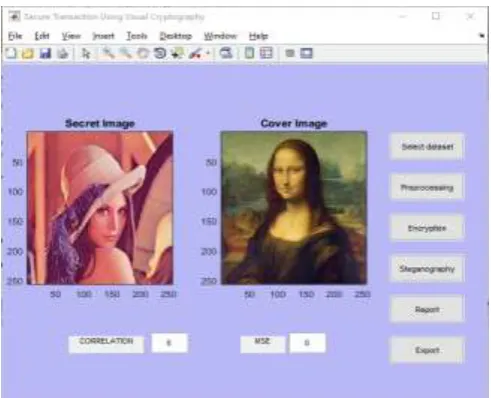The image size is (491, 398).
Task: Click the Select dataset button
Action: coord(427,147)
